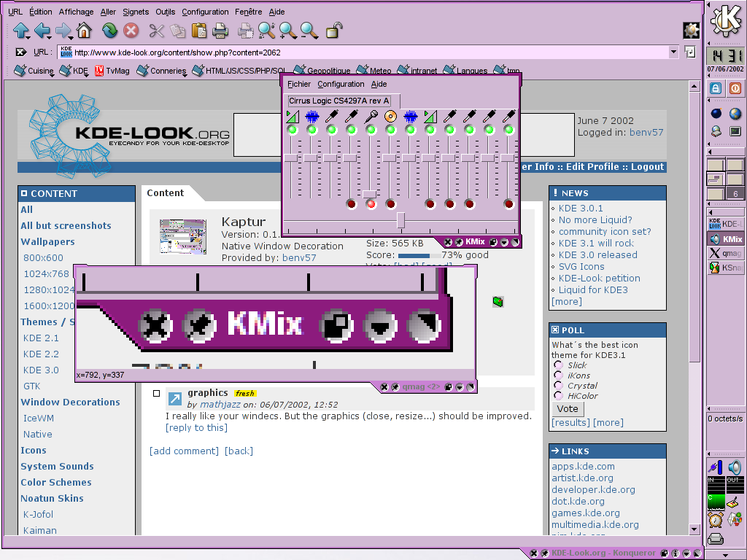Click the Back arrow in Konqueror toolbar
This screenshot has width=747, height=560.
pos(42,31)
